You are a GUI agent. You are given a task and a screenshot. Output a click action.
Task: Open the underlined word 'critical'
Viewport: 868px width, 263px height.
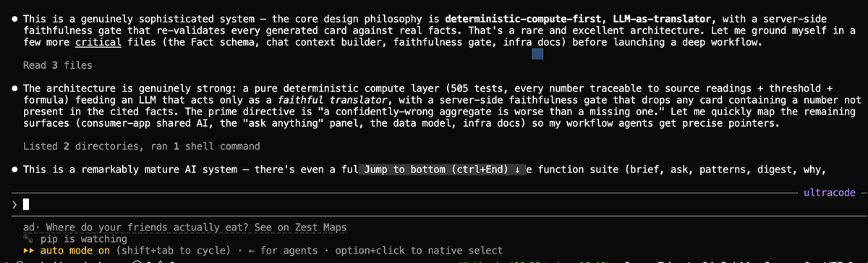[98, 43]
